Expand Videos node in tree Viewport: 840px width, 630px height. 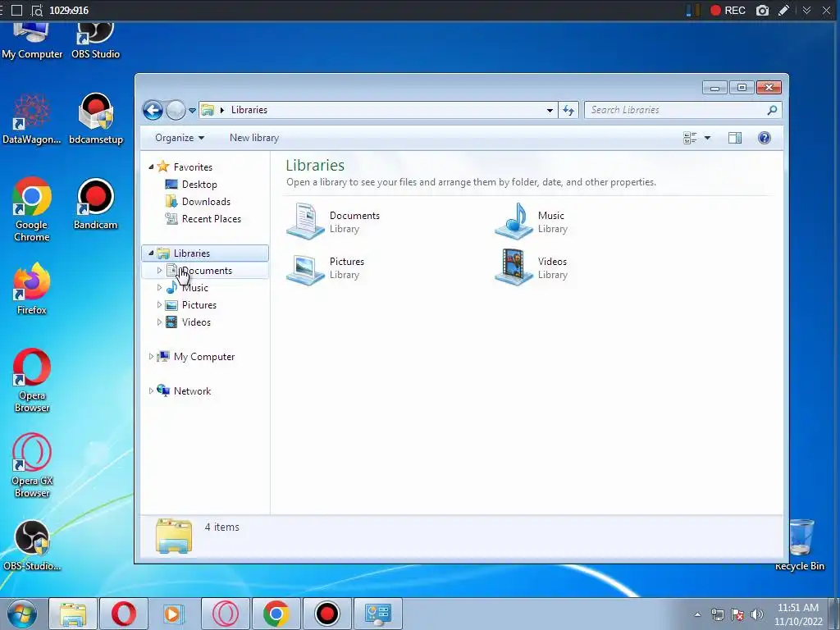159,322
